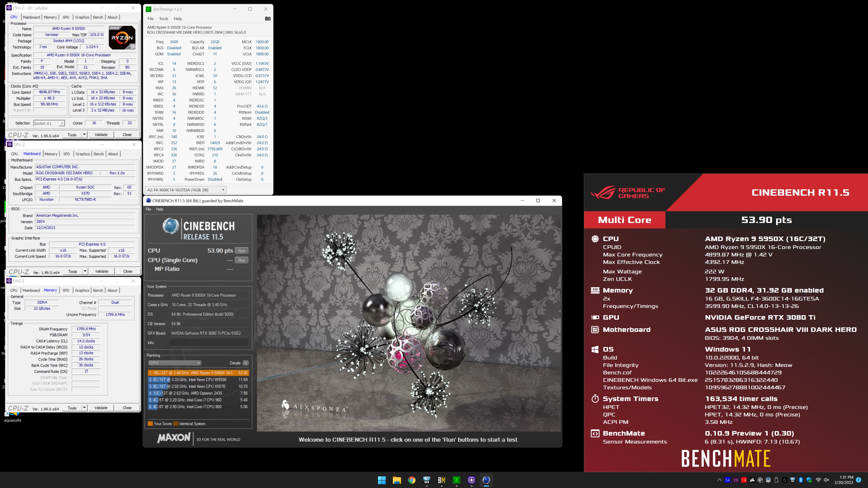Expand Tools arrow in CPU-Z Mainboard window

click(85, 271)
